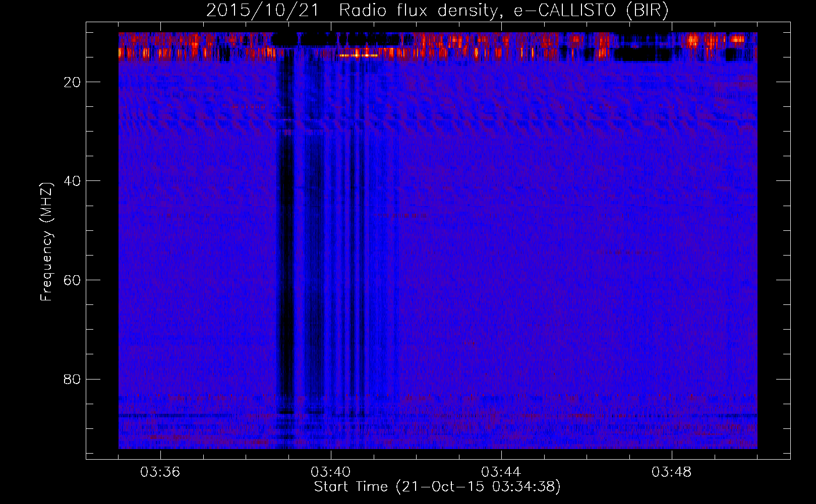This screenshot has height=504, width=816.
Task: Click the 80 frequency tick label
Action: 72,379
